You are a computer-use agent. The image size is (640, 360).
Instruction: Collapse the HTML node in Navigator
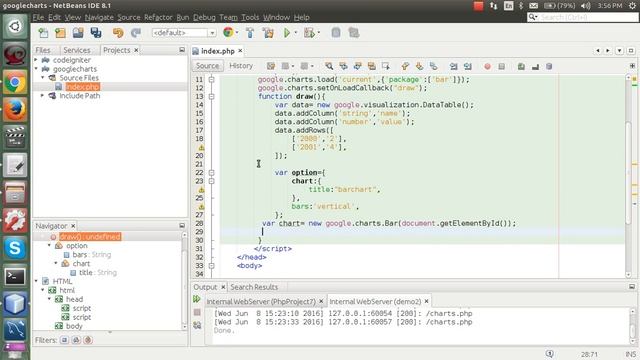point(36,281)
